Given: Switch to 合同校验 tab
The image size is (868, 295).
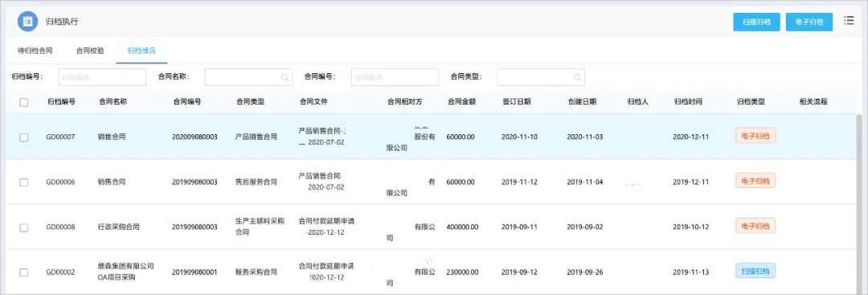Looking at the screenshot, I should click(x=90, y=51).
